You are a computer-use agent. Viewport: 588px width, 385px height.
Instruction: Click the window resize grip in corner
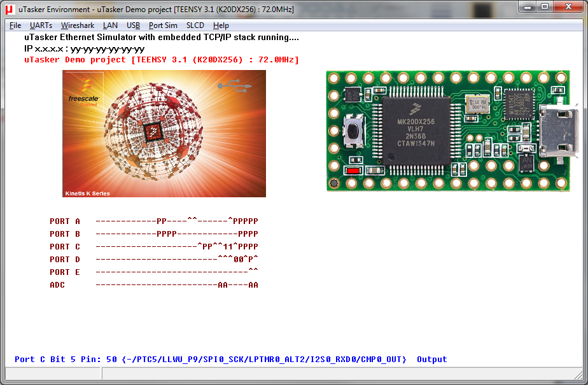click(578, 374)
